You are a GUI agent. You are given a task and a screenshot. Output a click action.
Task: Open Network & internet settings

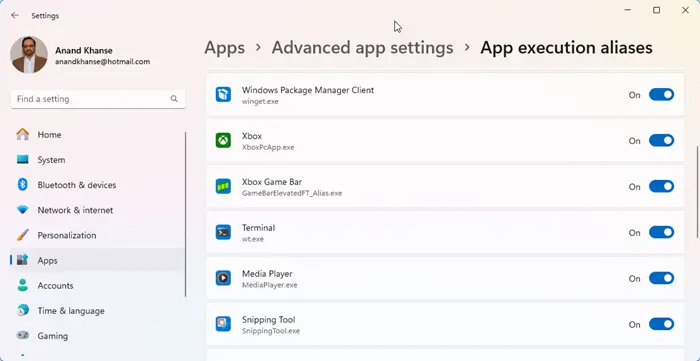coord(97,210)
